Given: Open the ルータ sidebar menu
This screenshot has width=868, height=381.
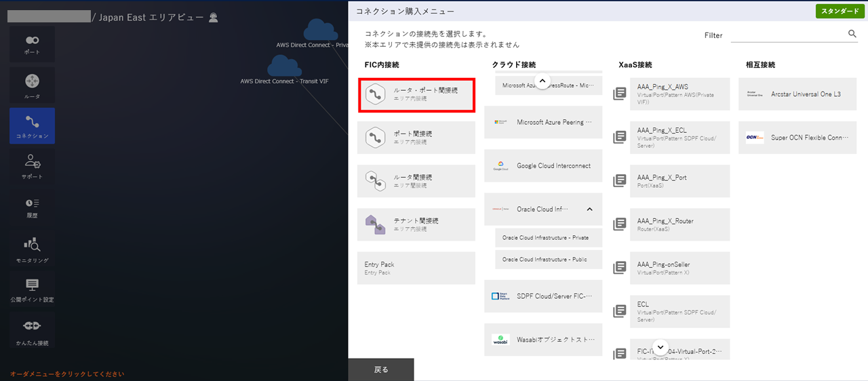Looking at the screenshot, I should [32, 85].
